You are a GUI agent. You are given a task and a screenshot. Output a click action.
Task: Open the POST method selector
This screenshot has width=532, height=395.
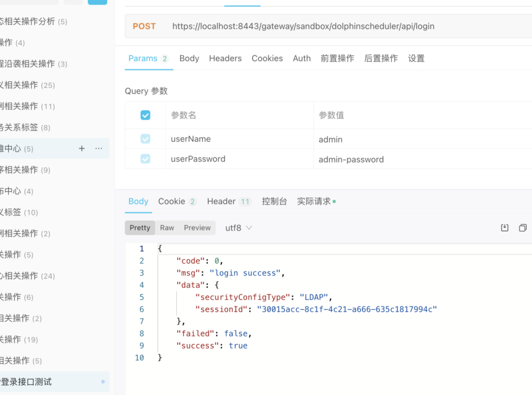(144, 26)
